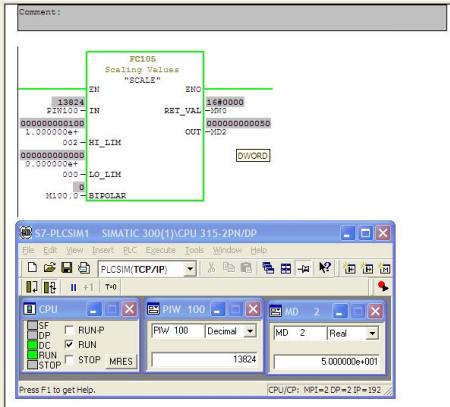Click the RET_VAL output label

pyautogui.click(x=182, y=111)
